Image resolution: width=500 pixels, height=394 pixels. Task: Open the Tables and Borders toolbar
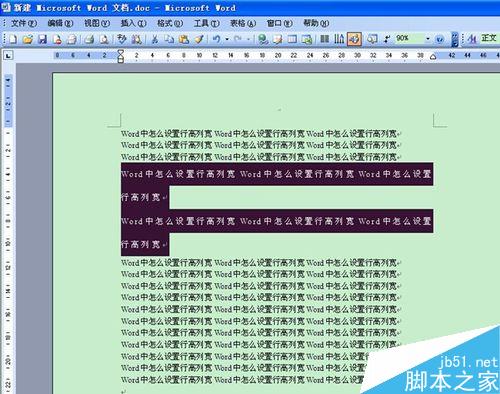tap(277, 39)
